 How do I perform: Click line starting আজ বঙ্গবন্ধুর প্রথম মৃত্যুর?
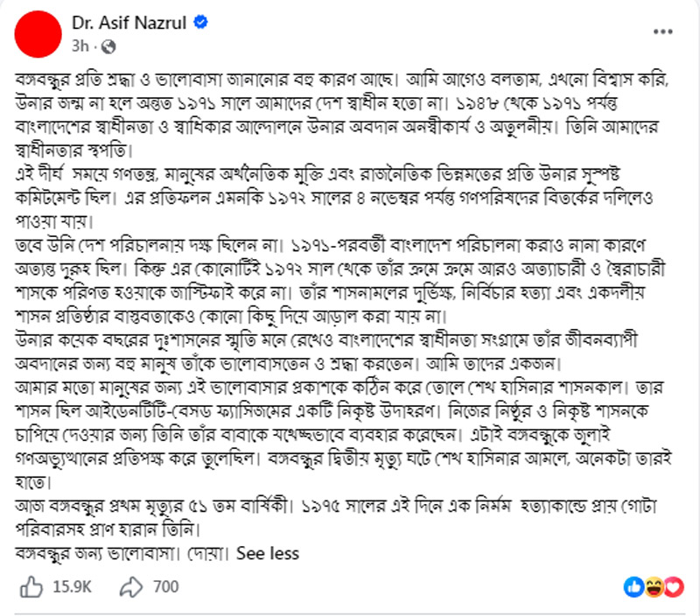(x=337, y=507)
